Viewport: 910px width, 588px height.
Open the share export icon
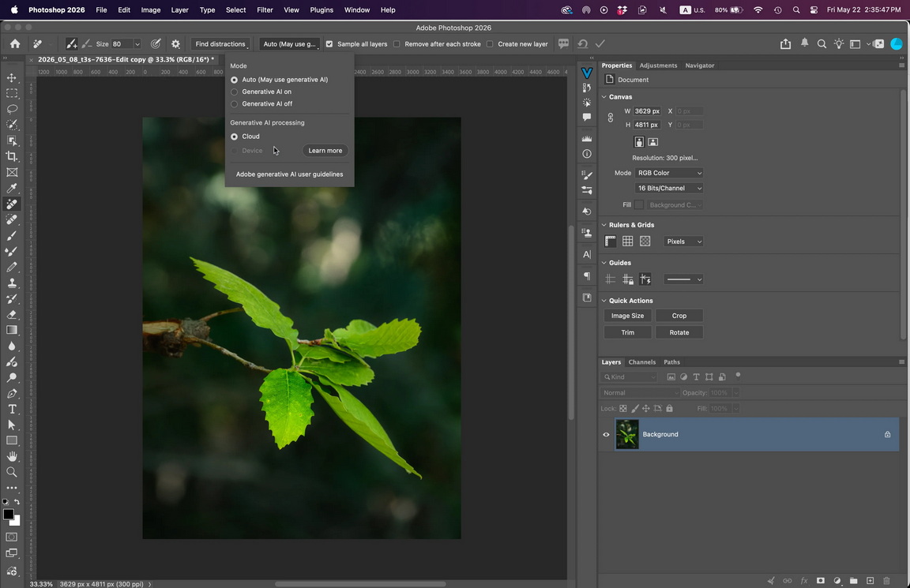coord(785,44)
